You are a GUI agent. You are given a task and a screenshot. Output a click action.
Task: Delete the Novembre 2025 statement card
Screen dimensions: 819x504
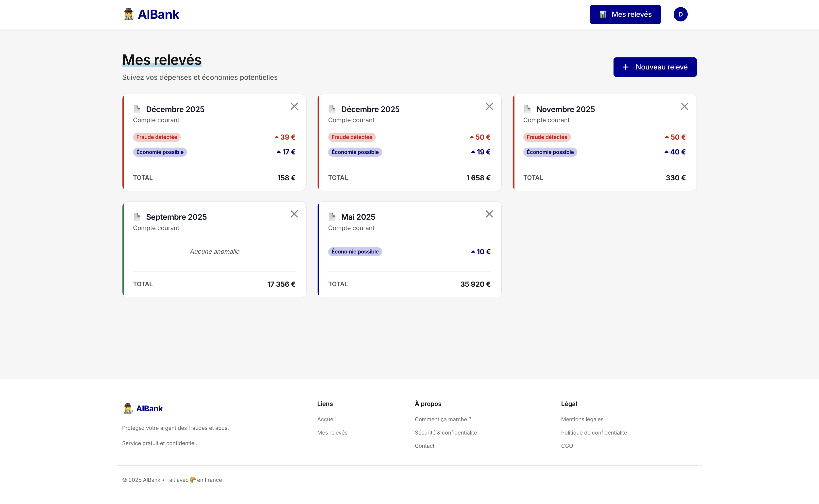pos(684,106)
